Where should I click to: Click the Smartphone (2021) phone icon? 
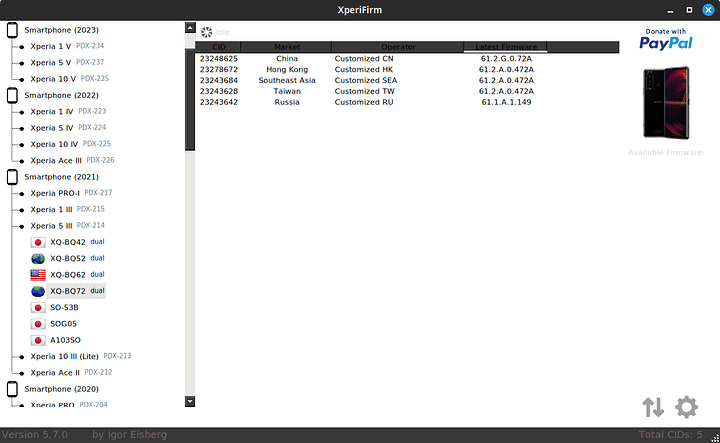click(x=14, y=177)
